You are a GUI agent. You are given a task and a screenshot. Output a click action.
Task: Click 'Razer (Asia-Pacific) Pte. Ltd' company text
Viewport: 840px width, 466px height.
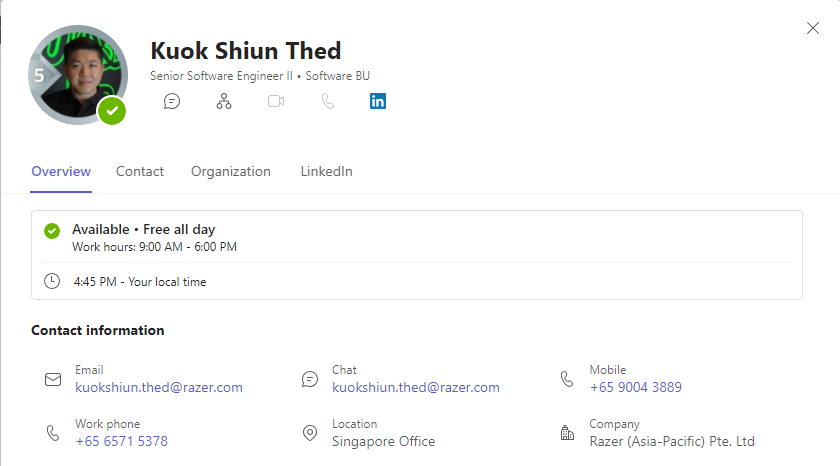[672, 441]
